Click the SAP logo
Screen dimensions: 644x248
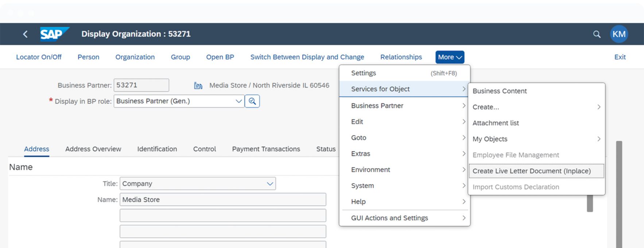tap(54, 34)
